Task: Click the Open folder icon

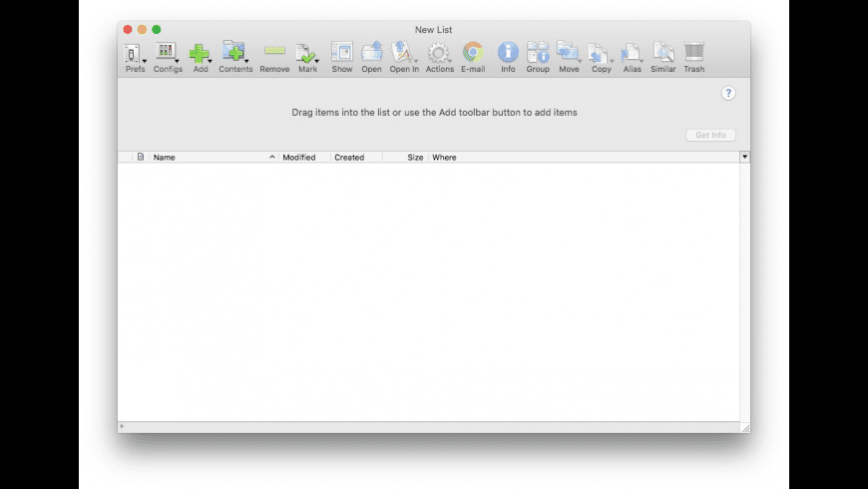Action: [371, 52]
